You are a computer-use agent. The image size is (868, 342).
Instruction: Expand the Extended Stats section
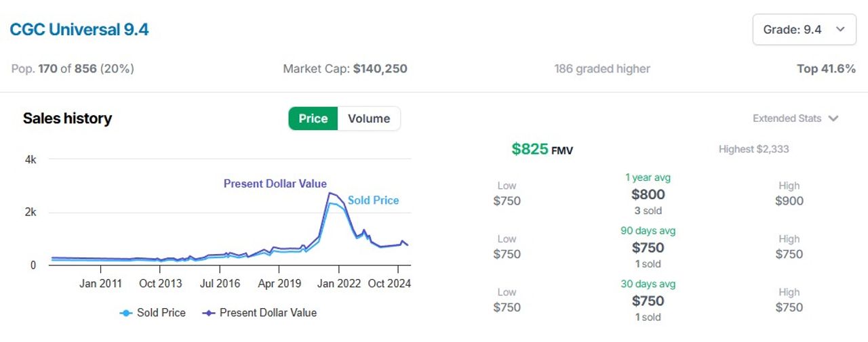pyautogui.click(x=795, y=119)
